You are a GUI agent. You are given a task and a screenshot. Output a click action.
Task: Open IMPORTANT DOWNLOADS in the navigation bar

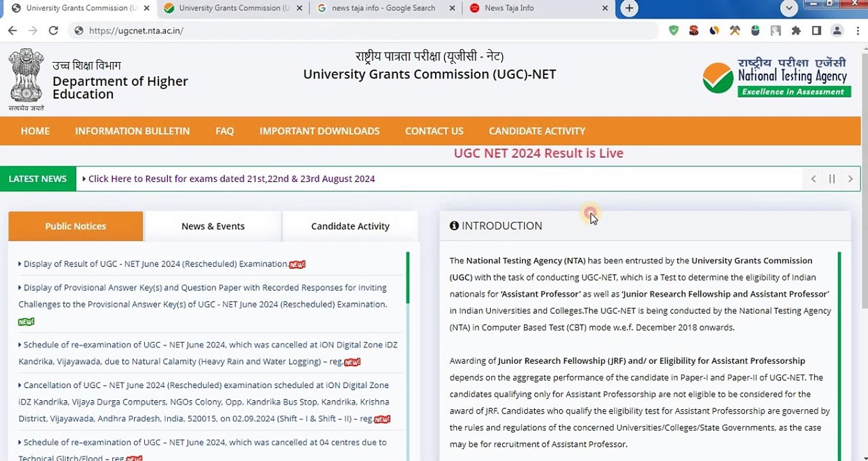tap(320, 131)
